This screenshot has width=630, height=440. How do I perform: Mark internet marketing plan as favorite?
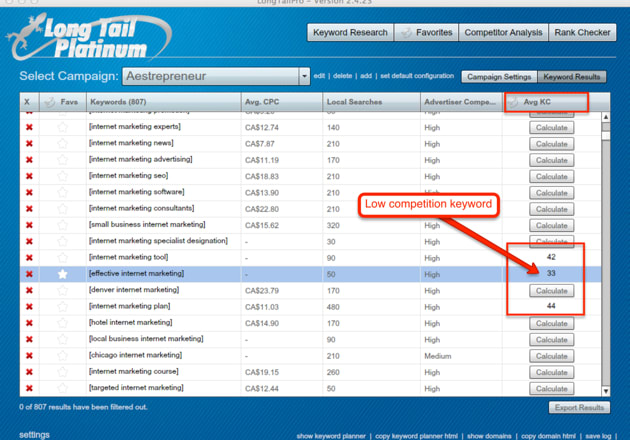click(62, 307)
